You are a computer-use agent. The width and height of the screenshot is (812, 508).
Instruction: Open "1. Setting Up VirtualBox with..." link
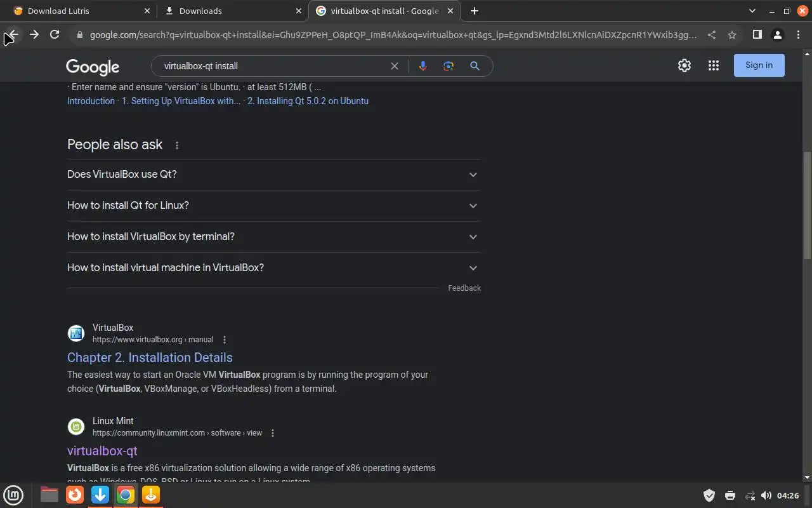pos(181,101)
